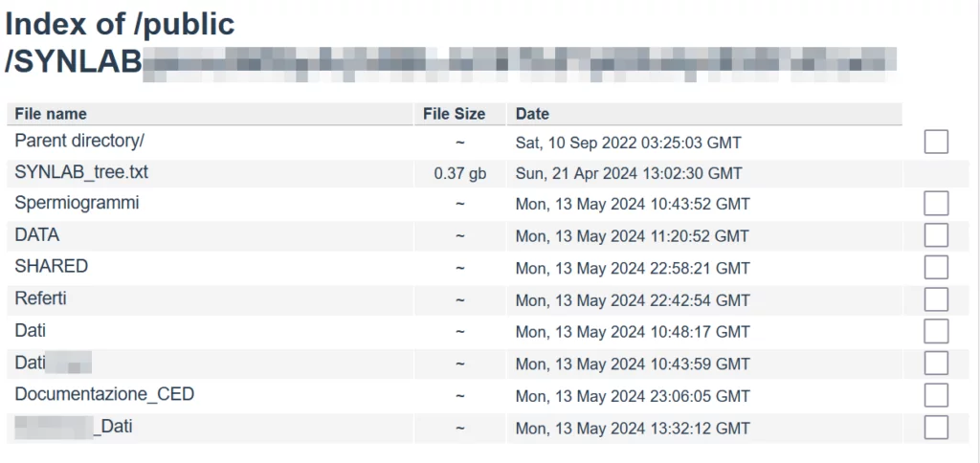Viewport: 980px width, 463px height.
Task: Tick the SHARED folder checkbox
Action: pos(936,267)
